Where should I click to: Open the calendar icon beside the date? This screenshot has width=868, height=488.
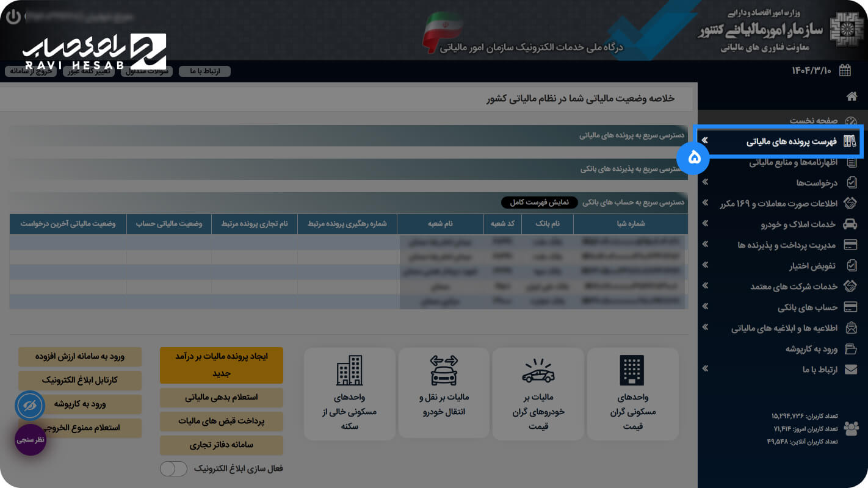845,71
